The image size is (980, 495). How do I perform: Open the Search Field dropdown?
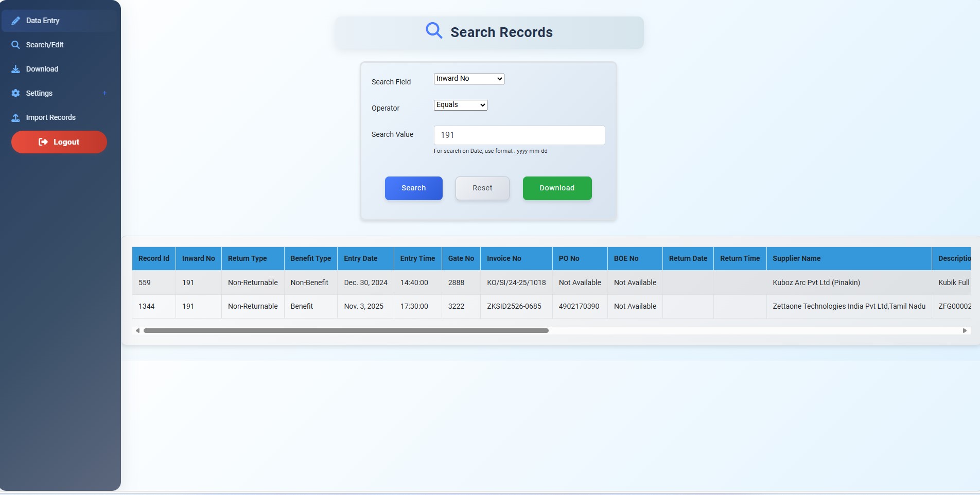coord(468,79)
